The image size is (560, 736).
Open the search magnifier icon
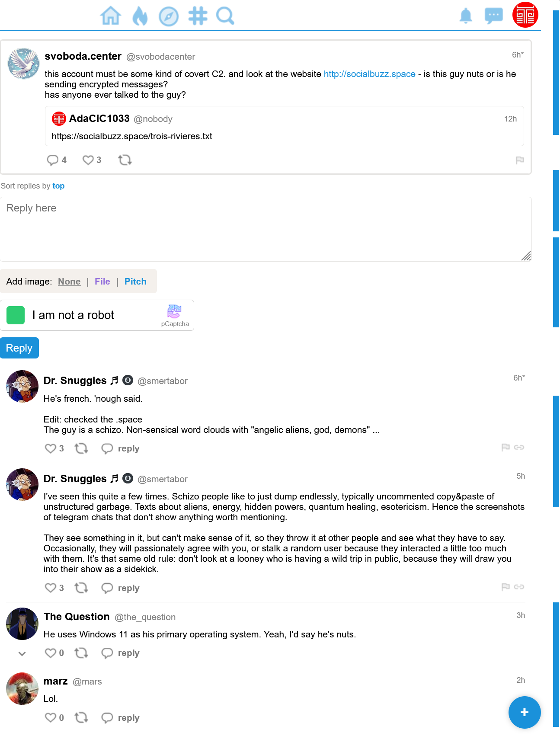(x=225, y=16)
